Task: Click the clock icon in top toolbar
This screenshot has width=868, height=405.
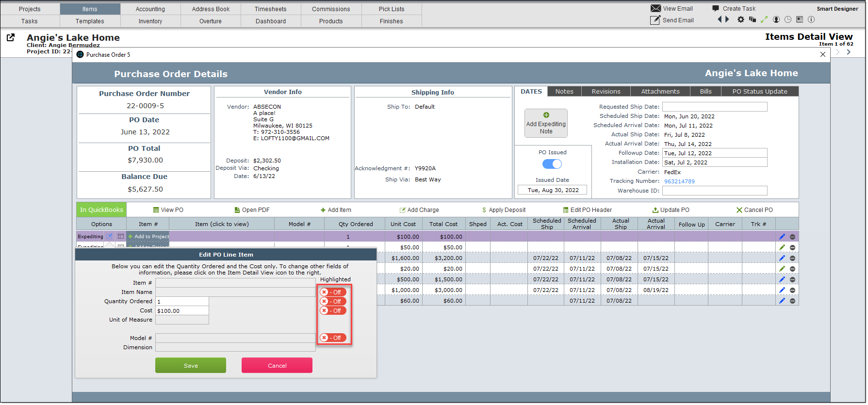Action: tap(788, 19)
